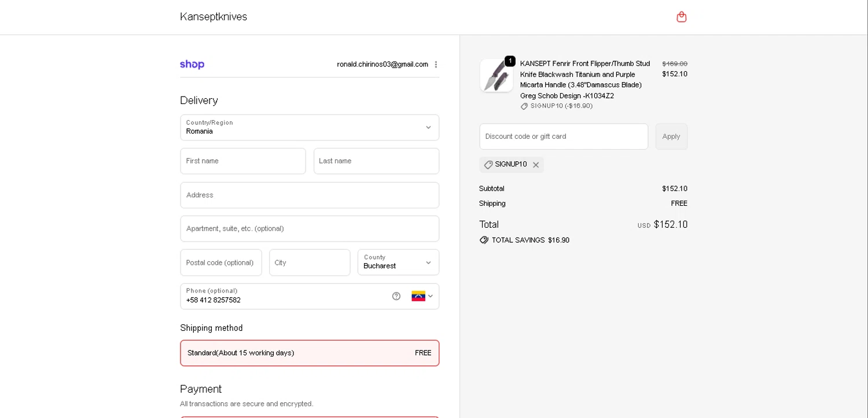Click the TOTAL SAVINGS $16.90 text
Image resolution: width=868 pixels, height=418 pixels.
coord(531,240)
